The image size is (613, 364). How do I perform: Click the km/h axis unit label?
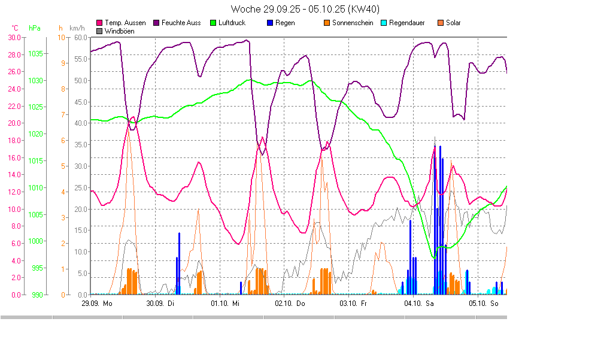click(77, 28)
